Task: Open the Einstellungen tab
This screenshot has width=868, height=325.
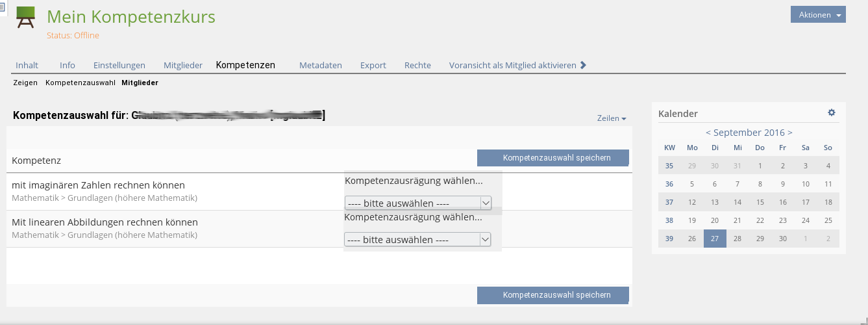Action: click(119, 65)
